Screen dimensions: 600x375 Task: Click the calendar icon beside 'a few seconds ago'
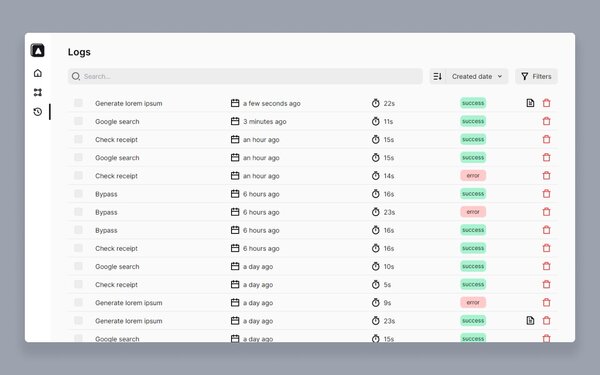pos(235,103)
